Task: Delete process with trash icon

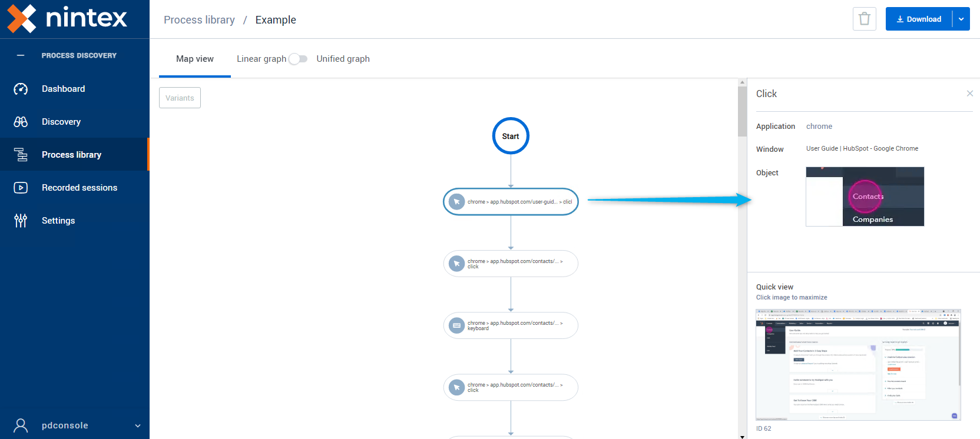Action: click(865, 19)
